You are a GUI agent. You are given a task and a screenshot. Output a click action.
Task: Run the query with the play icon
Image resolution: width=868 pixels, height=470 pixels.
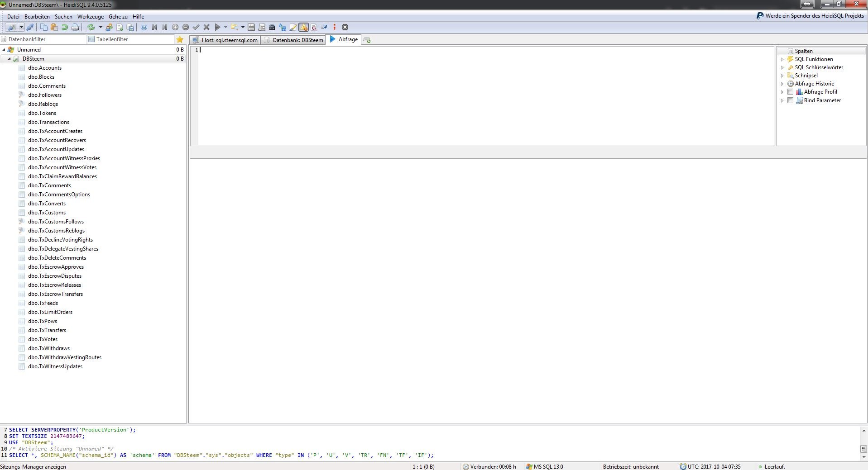[x=217, y=27]
